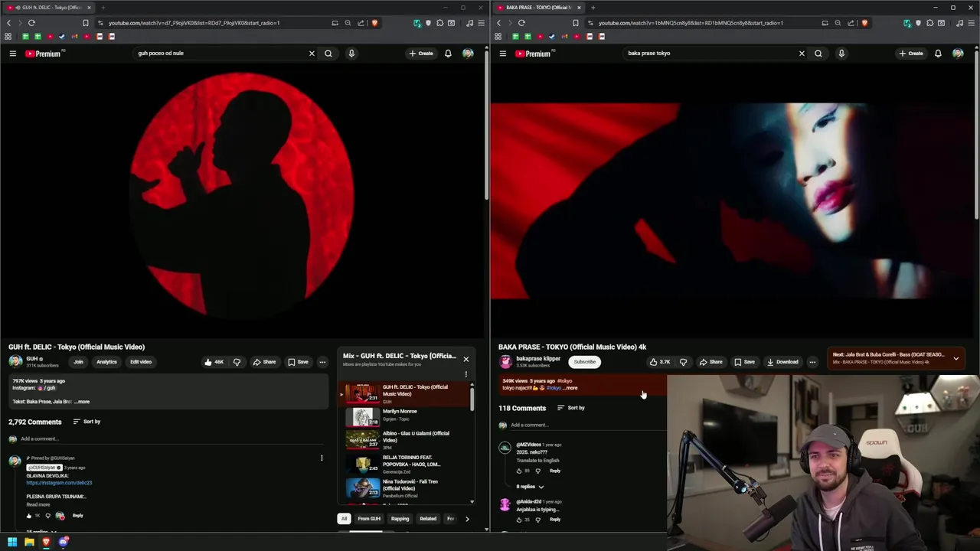Reload the GUH ft. DELIC page

coord(31,23)
